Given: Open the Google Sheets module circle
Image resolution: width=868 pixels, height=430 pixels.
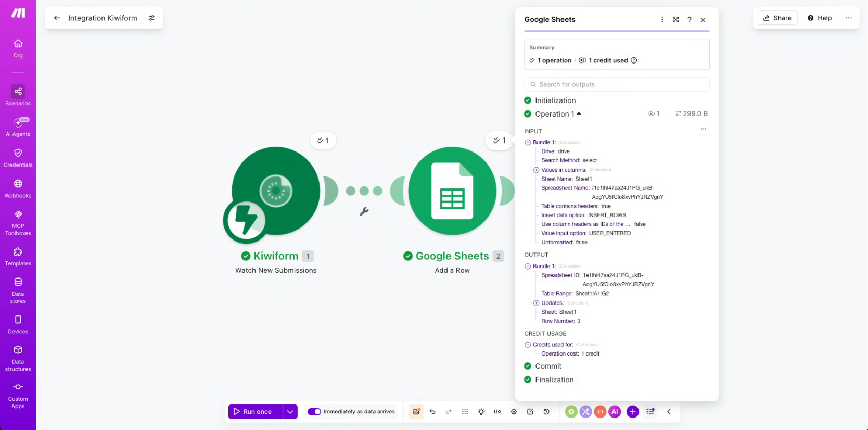Looking at the screenshot, I should [452, 191].
